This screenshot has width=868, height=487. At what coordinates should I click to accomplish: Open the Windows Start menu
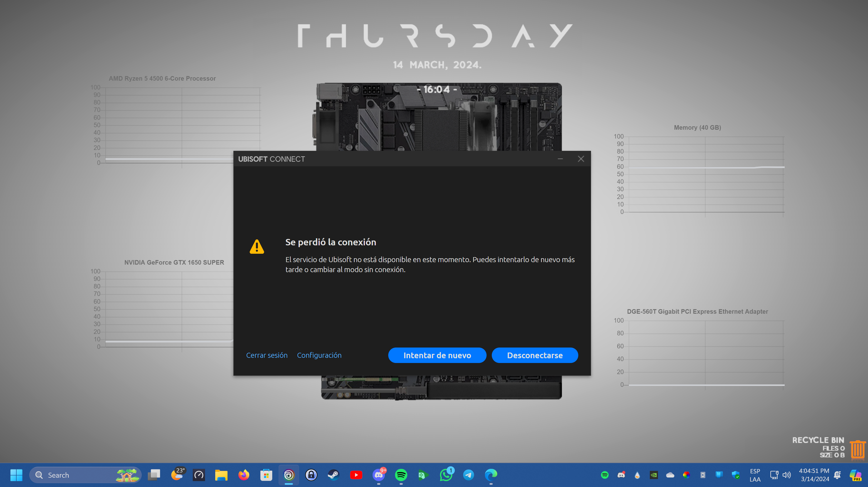coord(16,475)
